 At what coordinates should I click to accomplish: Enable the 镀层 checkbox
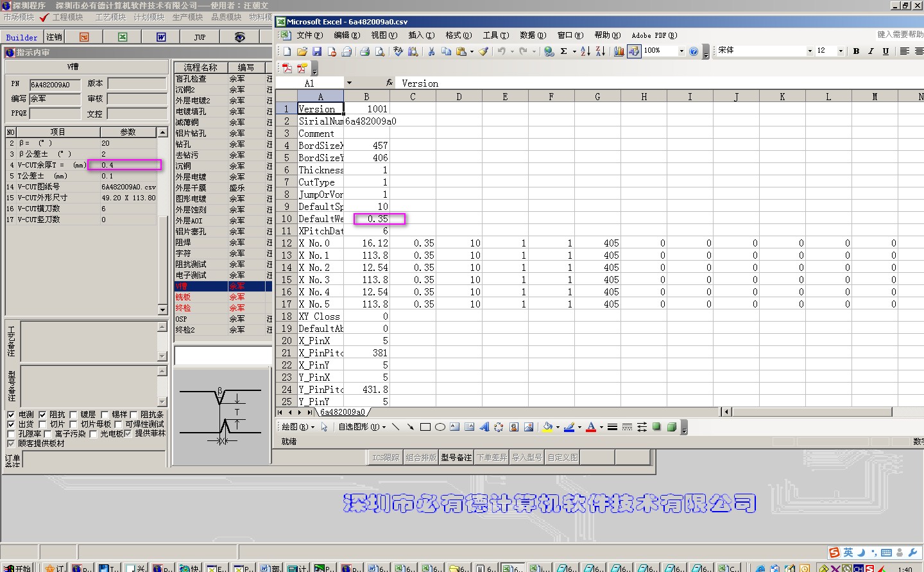[73, 415]
